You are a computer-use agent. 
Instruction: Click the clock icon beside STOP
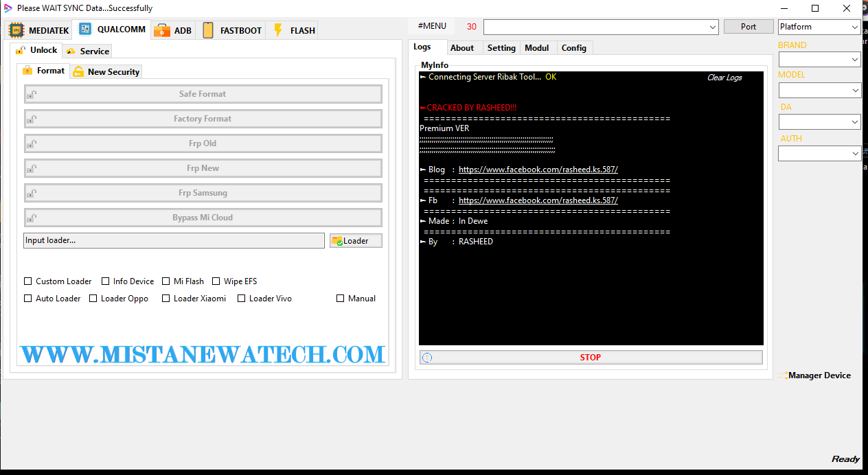point(427,358)
